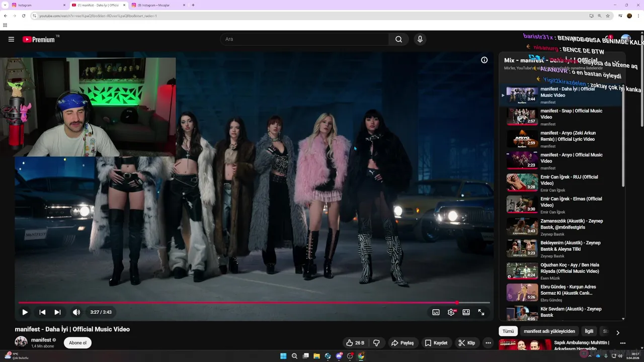Open Chrome apps grid shortcut
644x362 pixels.
[x=5, y=25]
